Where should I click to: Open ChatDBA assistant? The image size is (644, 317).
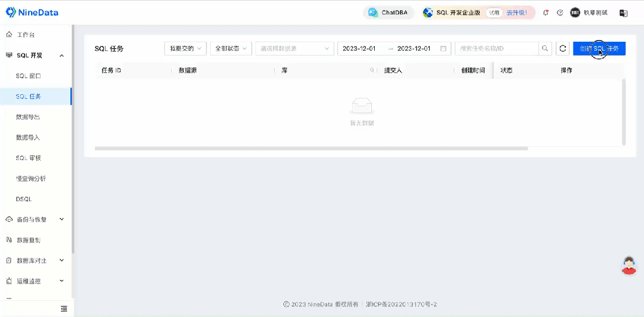coord(388,13)
